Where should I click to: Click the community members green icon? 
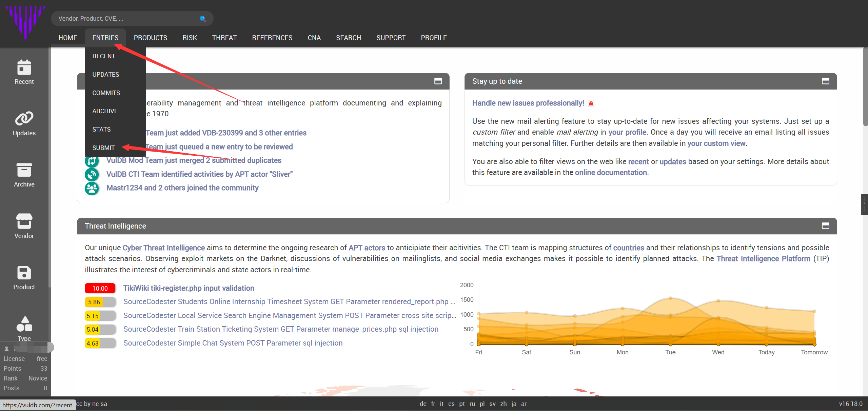coord(92,188)
